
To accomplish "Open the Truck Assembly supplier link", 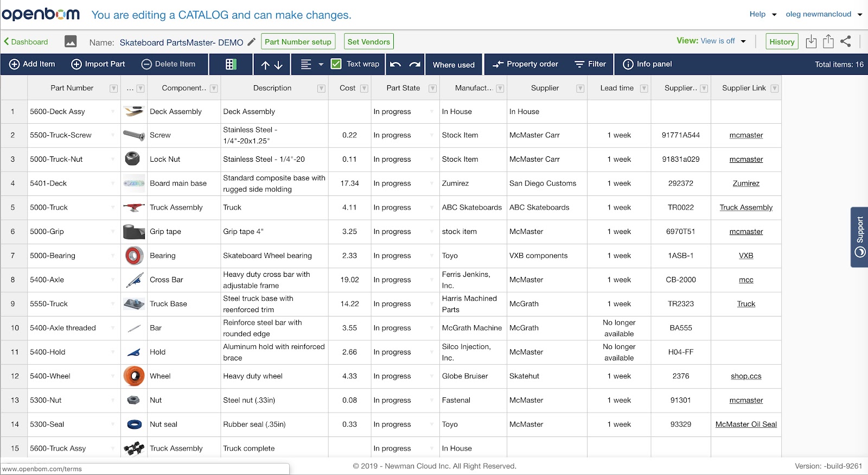I will pos(746,207).
